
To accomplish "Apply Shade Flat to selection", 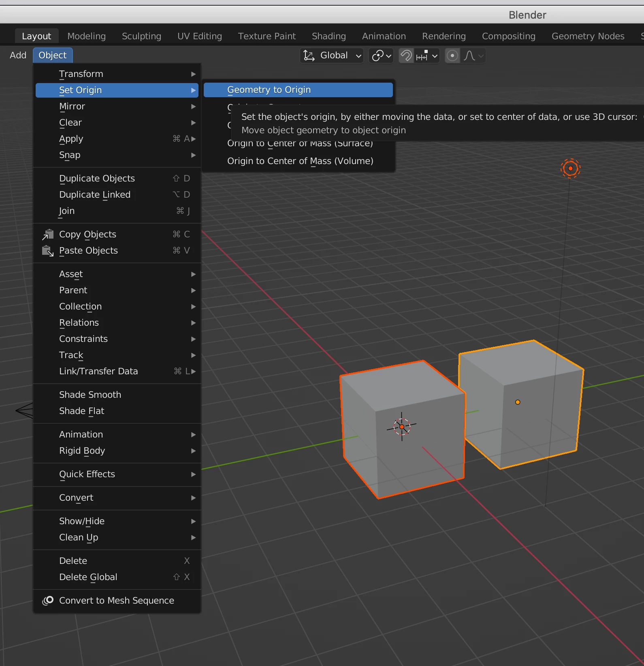I will (117, 411).
